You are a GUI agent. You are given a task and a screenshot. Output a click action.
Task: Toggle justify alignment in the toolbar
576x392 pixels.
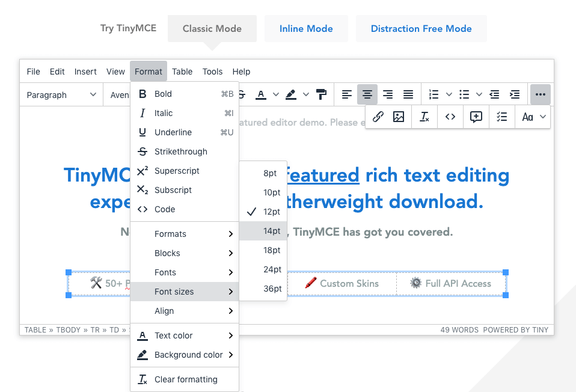408,94
